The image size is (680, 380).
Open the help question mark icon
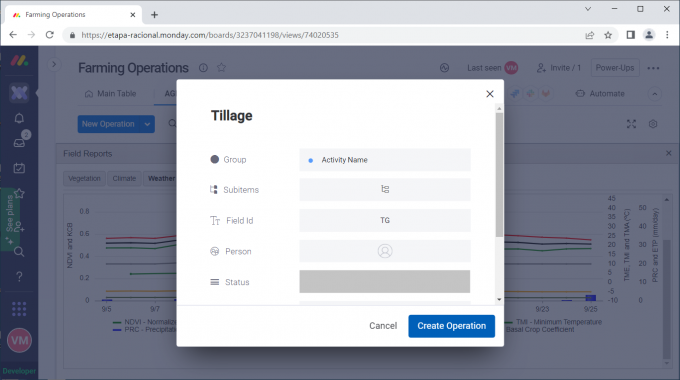19,276
